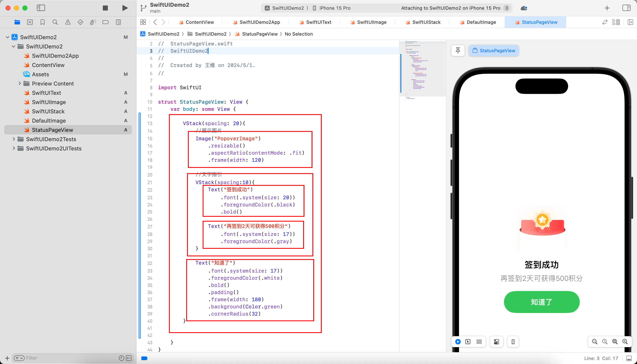This screenshot has height=364, width=637.
Task: Switch to the SwiftUIStack tab
Action: pyautogui.click(x=427, y=22)
